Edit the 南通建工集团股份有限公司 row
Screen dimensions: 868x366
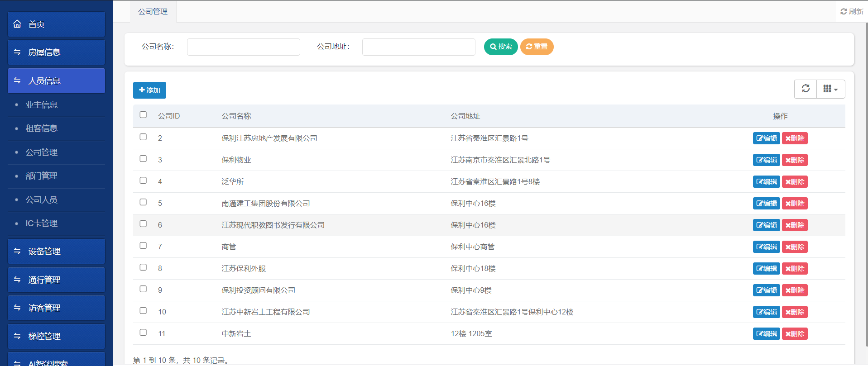click(x=766, y=204)
